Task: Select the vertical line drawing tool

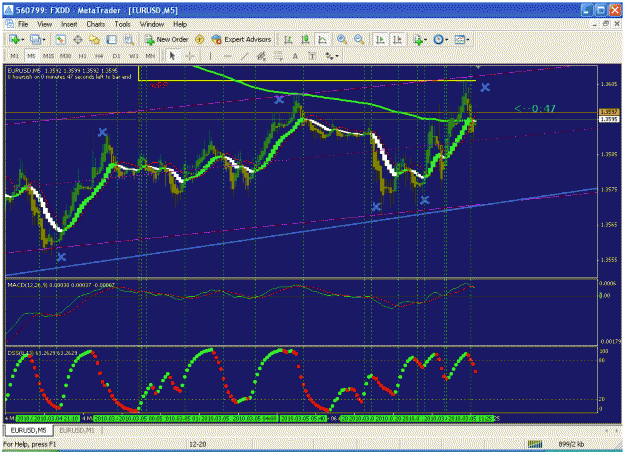Action: tap(210, 56)
